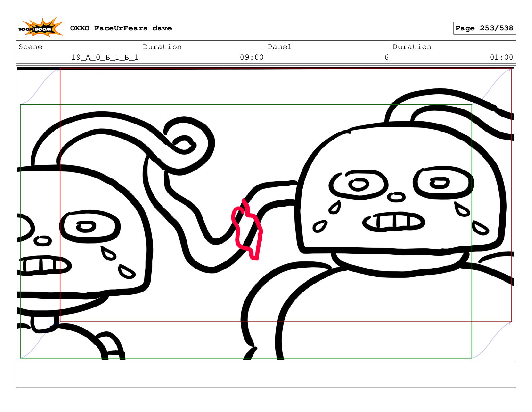Click the panel number '6'
The width and height of the screenshot is (532, 412).
[x=386, y=58]
